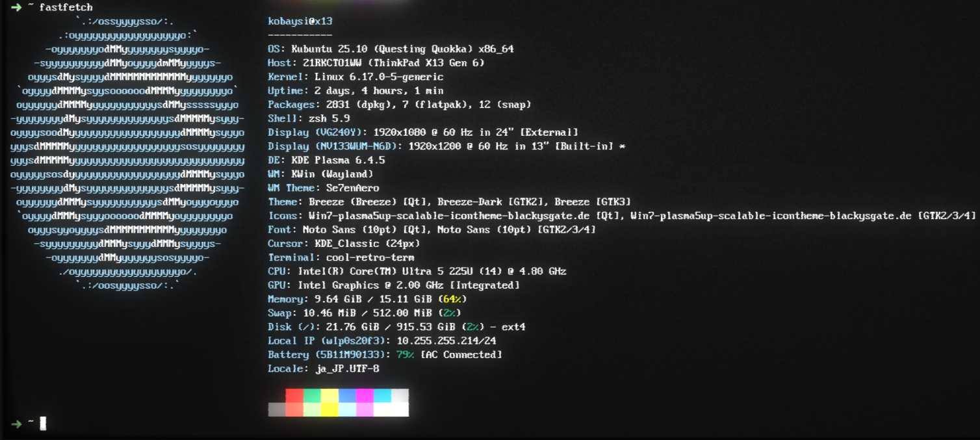The height and width of the screenshot is (440, 980).
Task: Click the kobaysi@x13 user host title
Action: 300,21
